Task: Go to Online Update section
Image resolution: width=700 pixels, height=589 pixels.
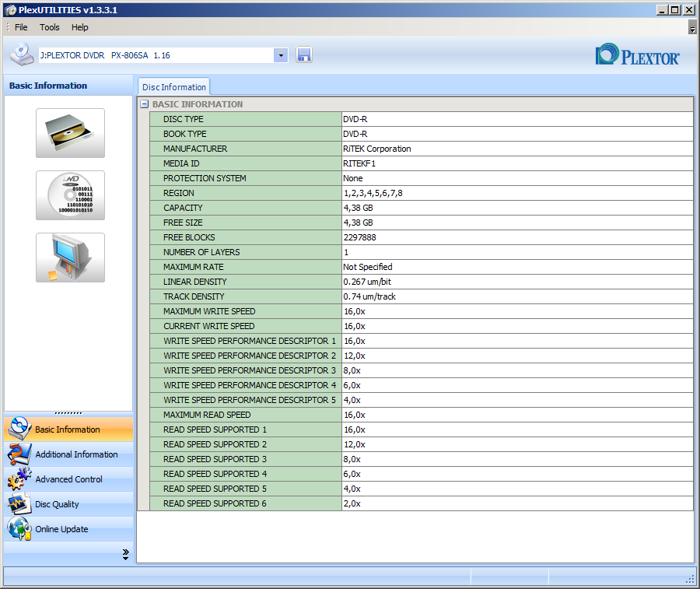Action: [x=68, y=529]
